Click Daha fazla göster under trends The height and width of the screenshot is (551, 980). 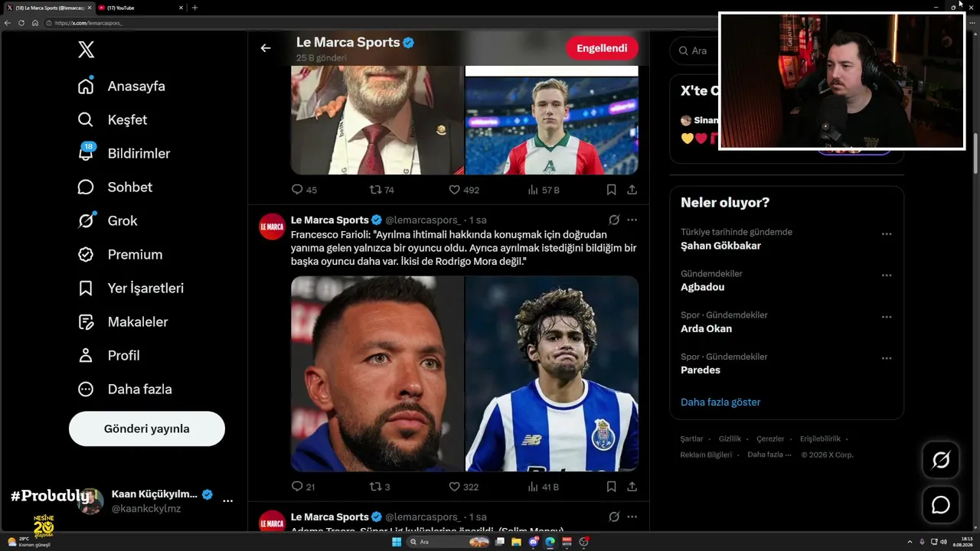tap(720, 402)
